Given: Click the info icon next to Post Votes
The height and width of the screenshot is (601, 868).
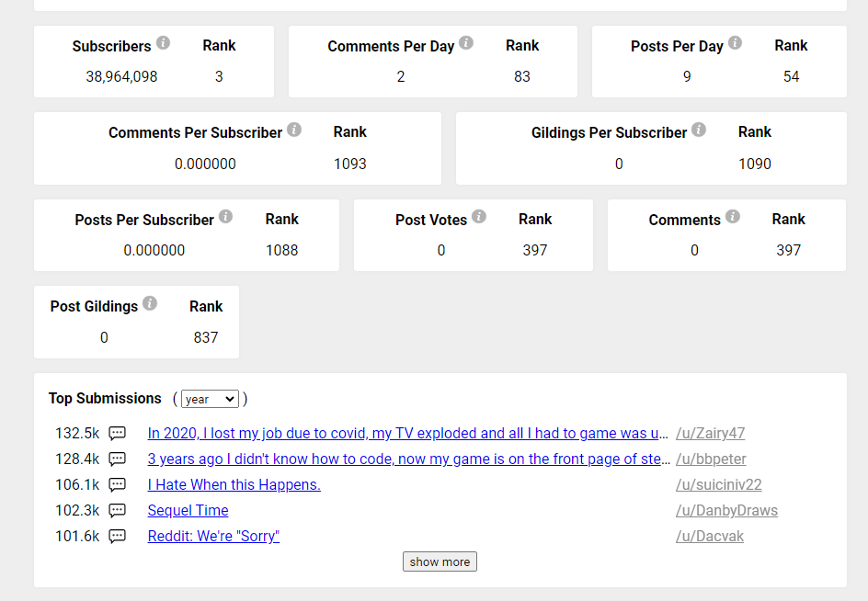Looking at the screenshot, I should [479, 216].
